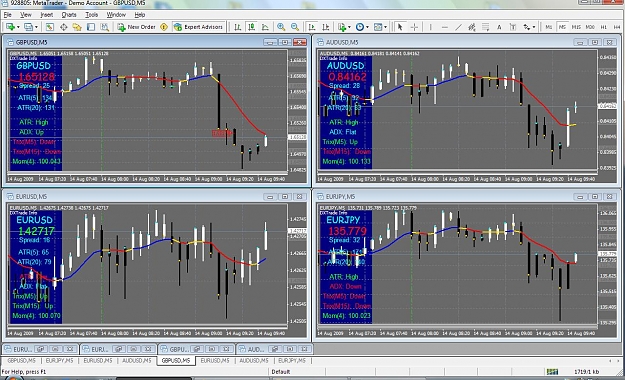
Task: Expand the New Chart dropdown arrow
Action: (18, 27)
